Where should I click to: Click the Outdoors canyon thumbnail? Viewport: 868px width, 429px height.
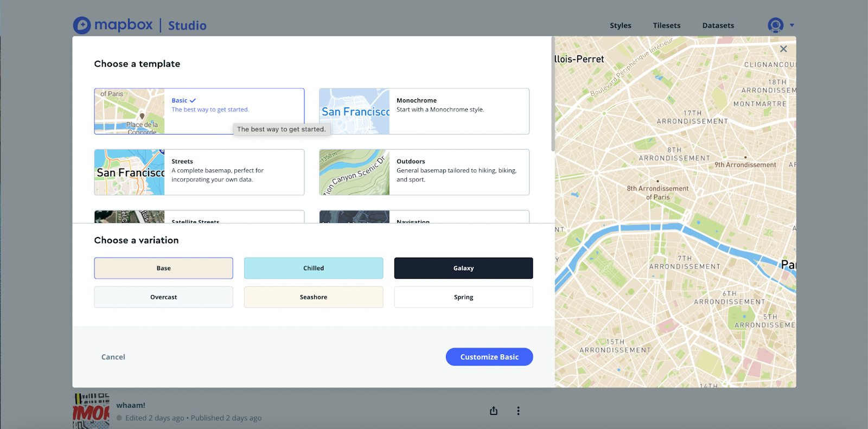pos(355,172)
